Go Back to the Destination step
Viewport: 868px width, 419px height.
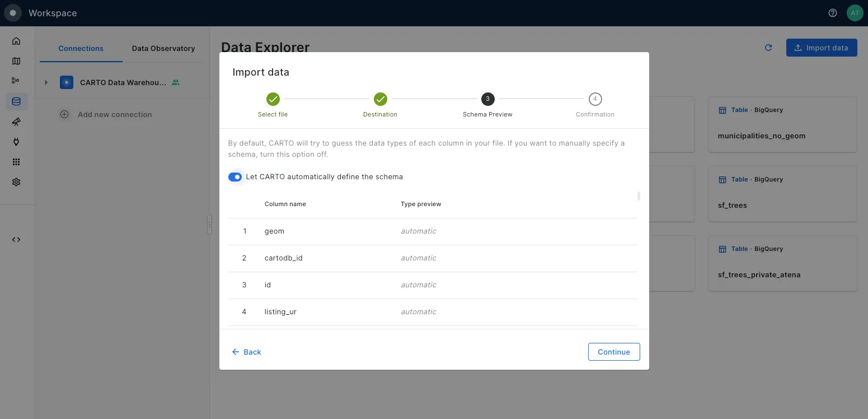pyautogui.click(x=247, y=352)
